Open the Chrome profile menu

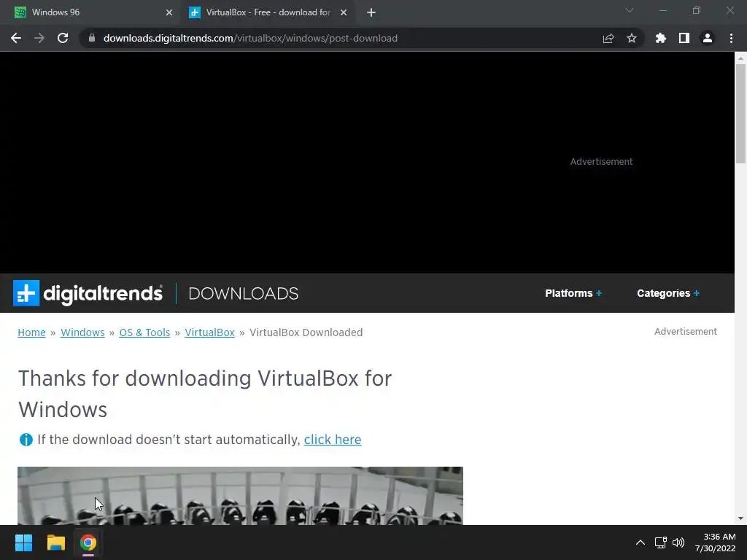pos(708,38)
